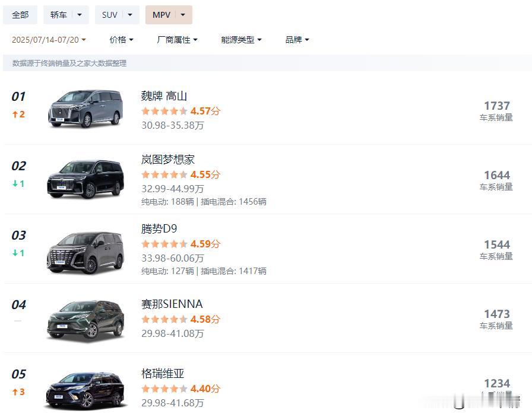Click the 29.98-41.68万 price range

(173, 403)
